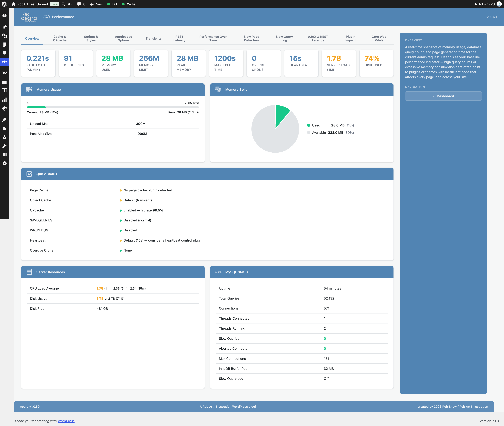The image size is (504, 426).
Task: Open Payments via dollar sign sidebar icon
Action: 4,90
